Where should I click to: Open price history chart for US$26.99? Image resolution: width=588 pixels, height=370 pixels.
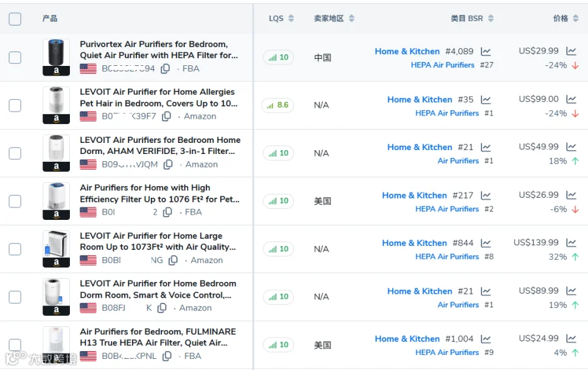pyautogui.click(x=572, y=194)
